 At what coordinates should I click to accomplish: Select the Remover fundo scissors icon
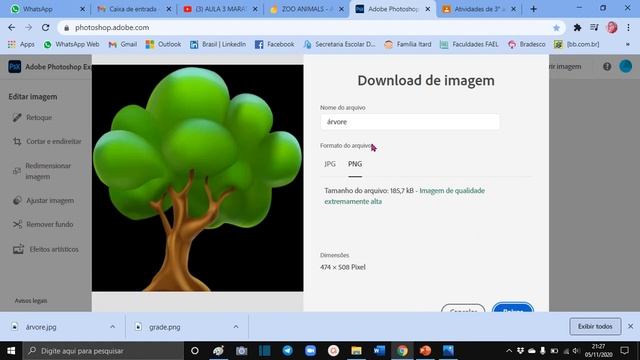pos(17,224)
